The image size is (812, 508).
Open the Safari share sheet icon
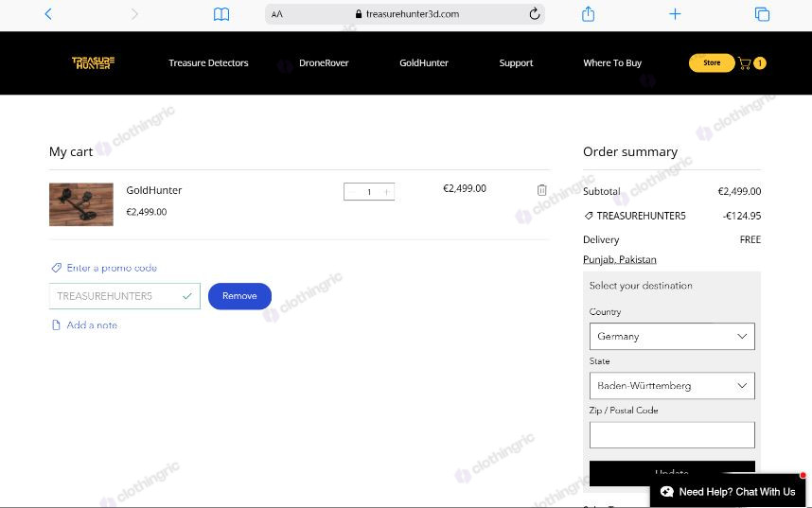(x=589, y=13)
